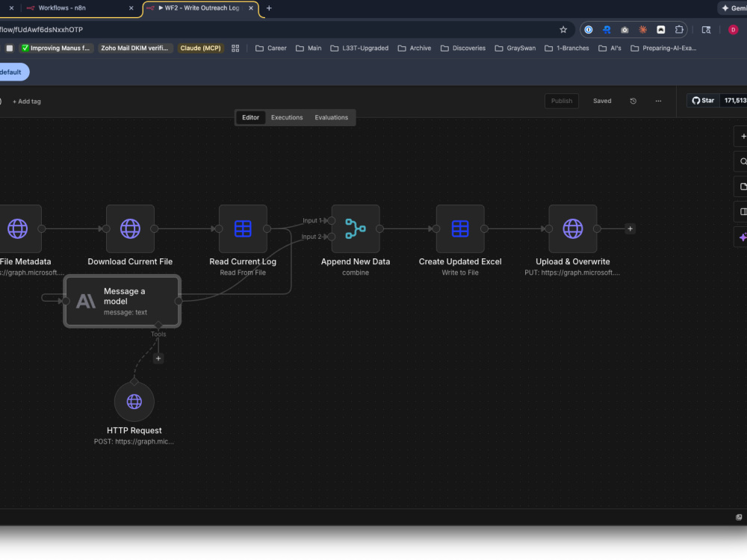Image resolution: width=747 pixels, height=560 pixels.
Task: Open the Gemini button in tab bar
Action: point(733,8)
